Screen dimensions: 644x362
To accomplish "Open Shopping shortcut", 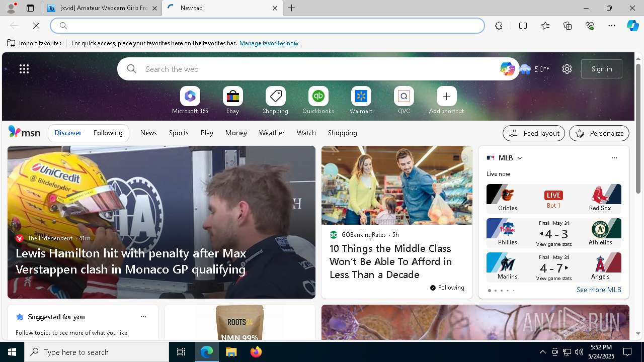I will [x=275, y=101].
